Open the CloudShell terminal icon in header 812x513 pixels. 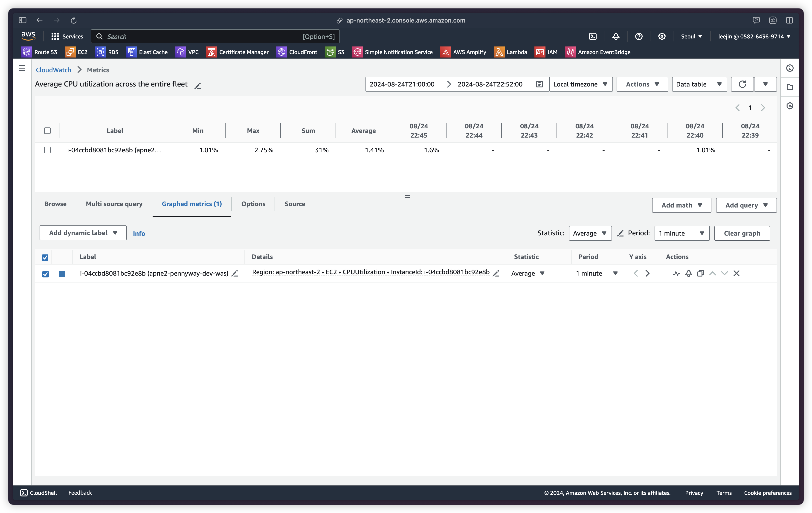pos(593,36)
